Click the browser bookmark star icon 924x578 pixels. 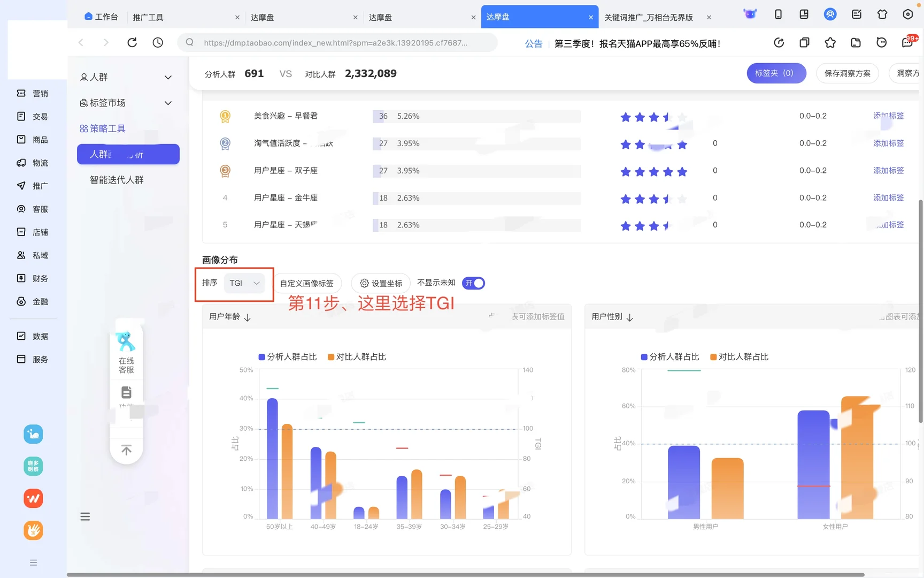[830, 42]
